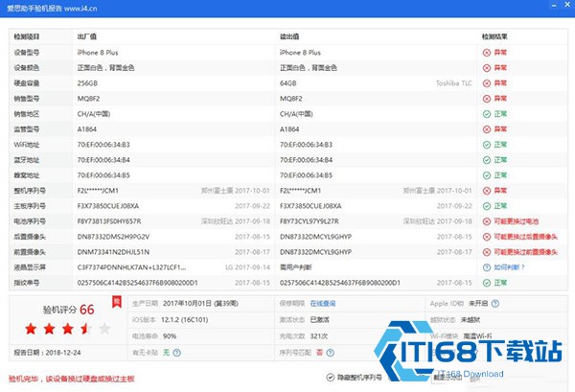Click the 读出值 column header
This screenshot has width=575, height=392.
pos(289,36)
